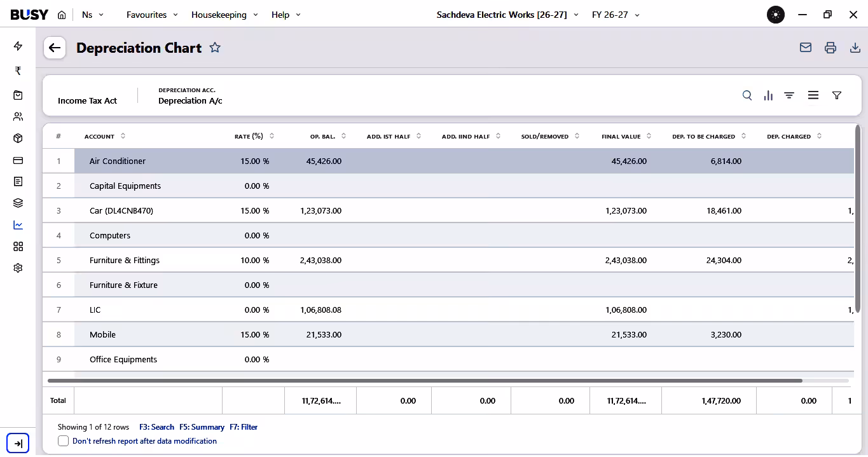The width and height of the screenshot is (868, 457).
Task: Open the lightning quick actions sidebar icon
Action: tap(18, 46)
